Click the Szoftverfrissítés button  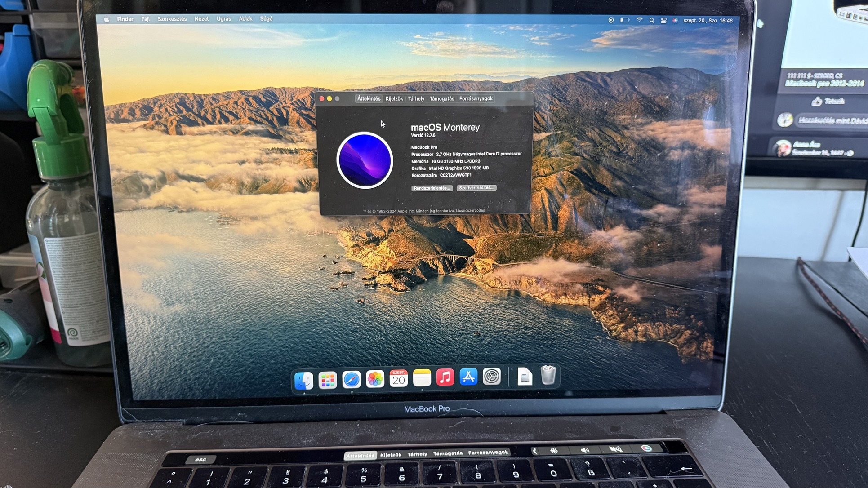tap(476, 188)
